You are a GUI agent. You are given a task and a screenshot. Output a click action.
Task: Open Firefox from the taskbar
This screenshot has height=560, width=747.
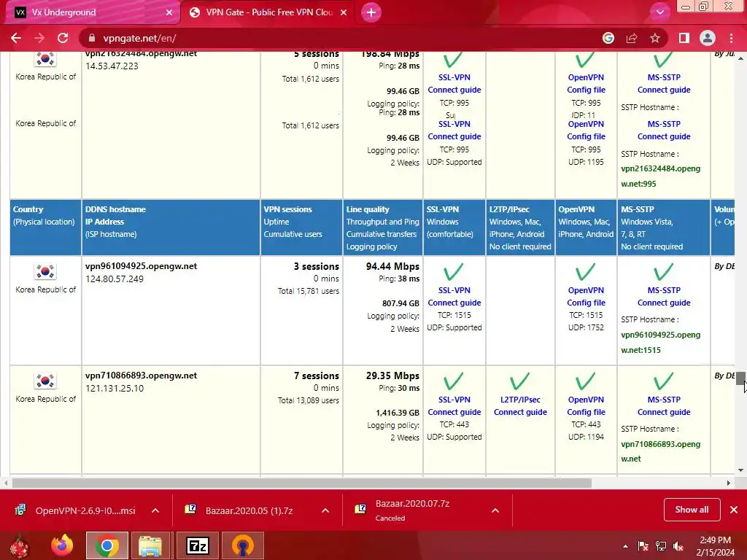click(x=63, y=545)
